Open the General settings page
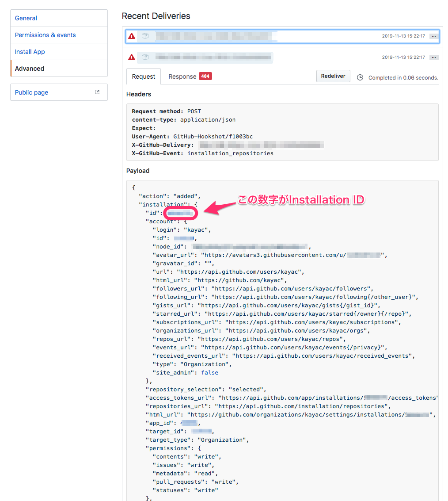The height and width of the screenshot is (501, 448). tap(26, 18)
